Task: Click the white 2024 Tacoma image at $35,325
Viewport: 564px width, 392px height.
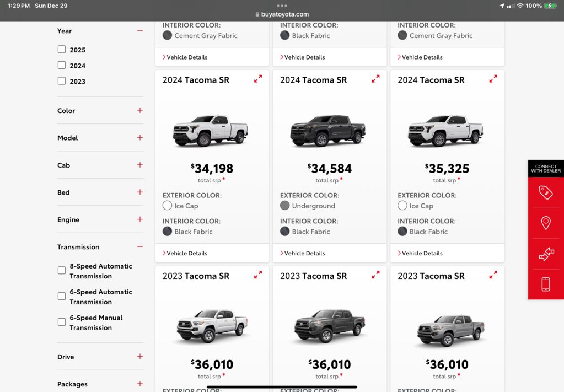Action: click(x=445, y=130)
